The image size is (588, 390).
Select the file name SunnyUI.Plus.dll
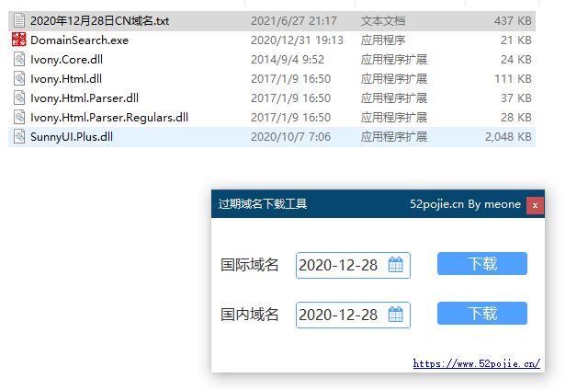pyautogui.click(x=72, y=137)
